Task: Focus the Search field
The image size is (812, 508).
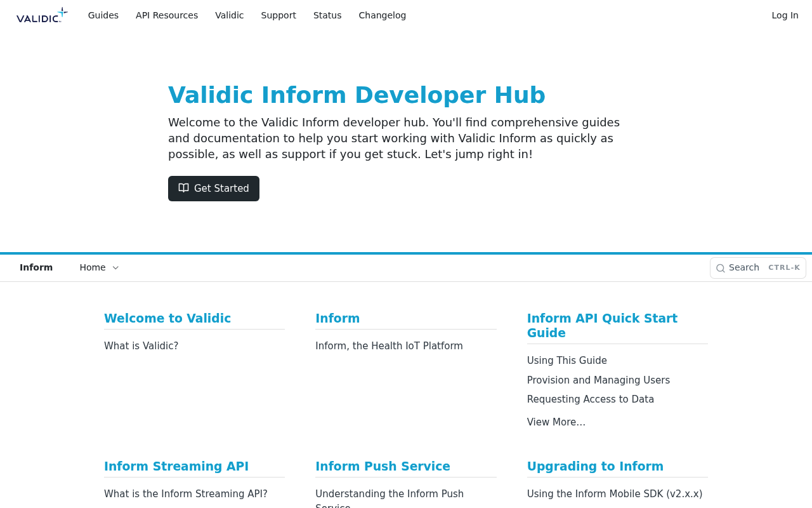Action: pos(758,268)
